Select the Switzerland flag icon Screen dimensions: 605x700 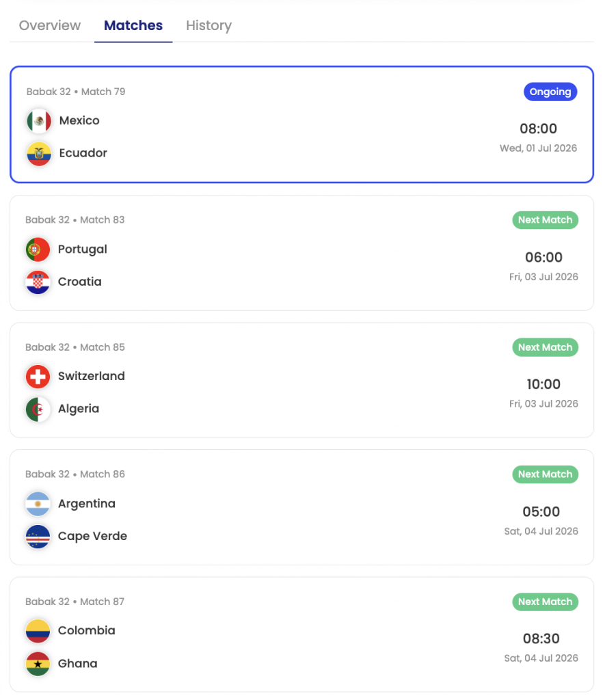coord(38,377)
